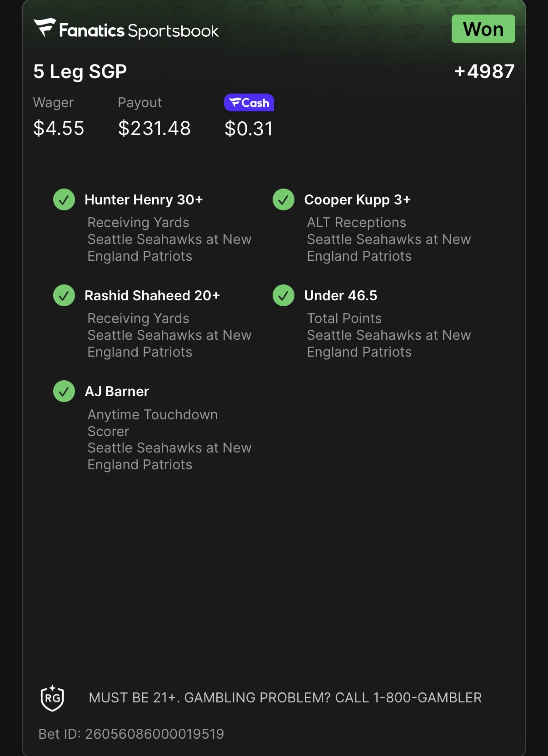Tap the +4987 odds value
This screenshot has width=548, height=756.
click(x=484, y=71)
